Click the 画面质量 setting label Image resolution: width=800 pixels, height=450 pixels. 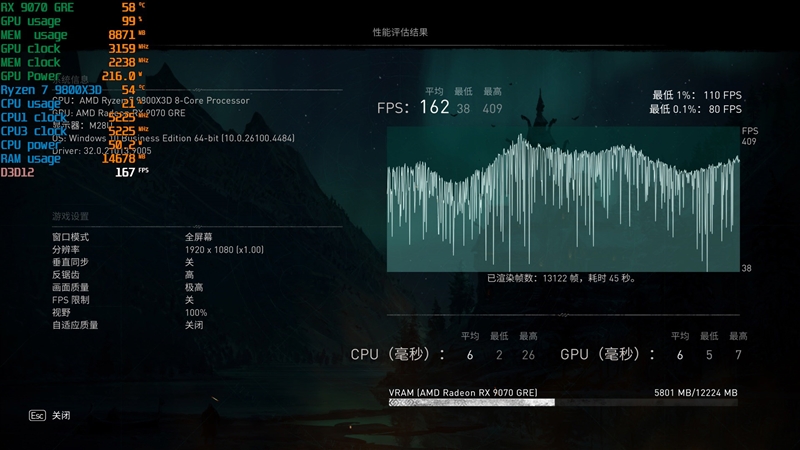(x=70, y=287)
